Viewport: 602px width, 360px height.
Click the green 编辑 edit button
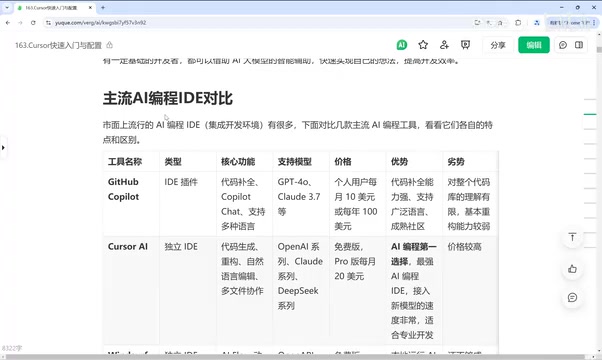(534, 45)
